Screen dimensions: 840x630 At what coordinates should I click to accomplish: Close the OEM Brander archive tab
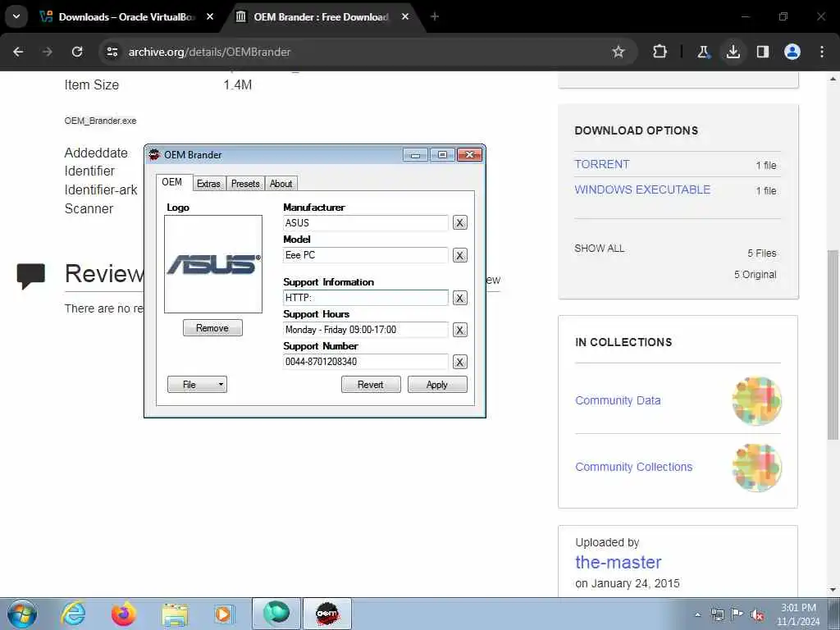(405, 16)
